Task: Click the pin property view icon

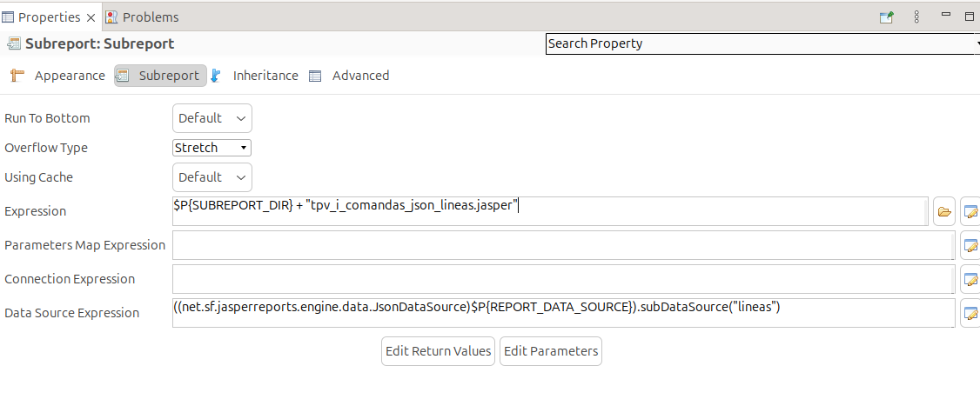Action: tap(886, 17)
